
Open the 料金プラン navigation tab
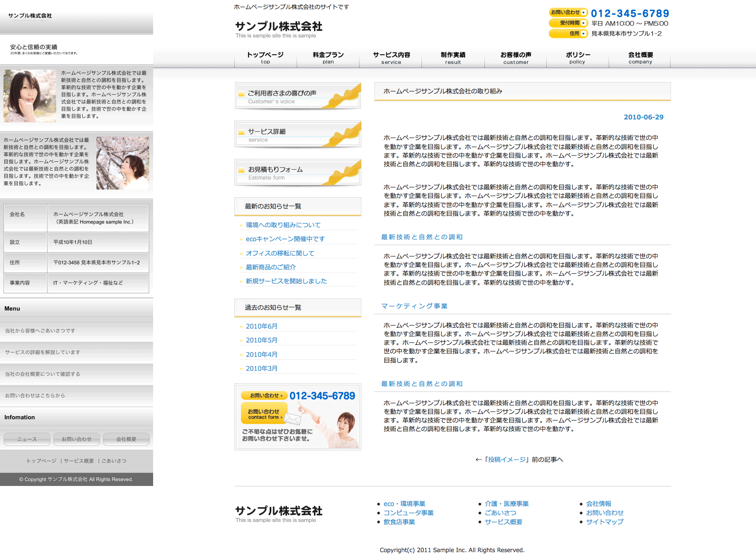[x=328, y=58]
